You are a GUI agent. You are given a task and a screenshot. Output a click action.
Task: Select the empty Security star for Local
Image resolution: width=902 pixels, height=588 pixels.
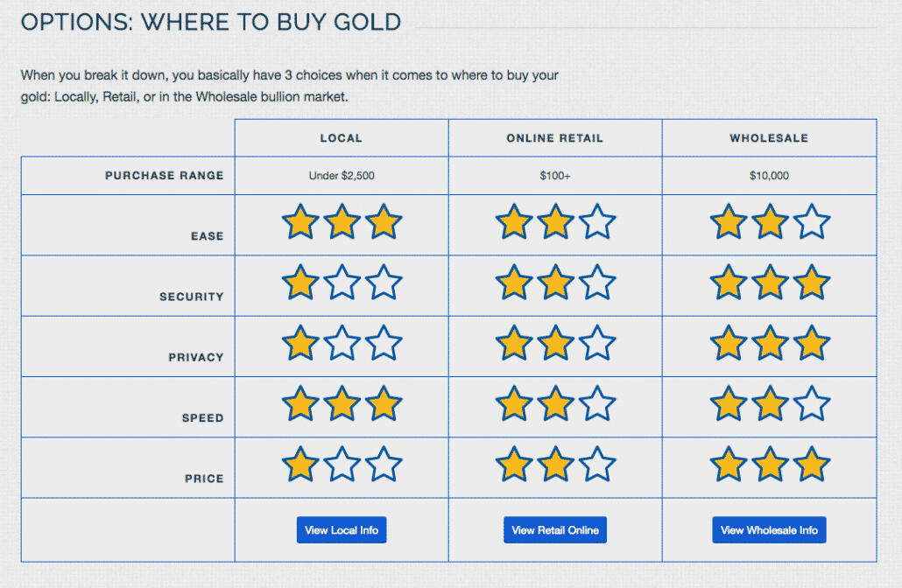pyautogui.click(x=342, y=283)
